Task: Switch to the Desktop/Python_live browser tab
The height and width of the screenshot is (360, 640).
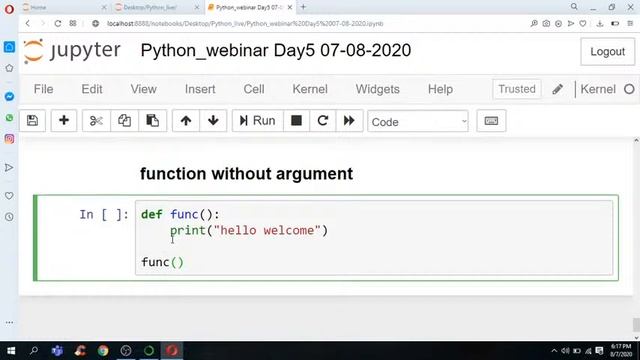Action: tap(156, 7)
